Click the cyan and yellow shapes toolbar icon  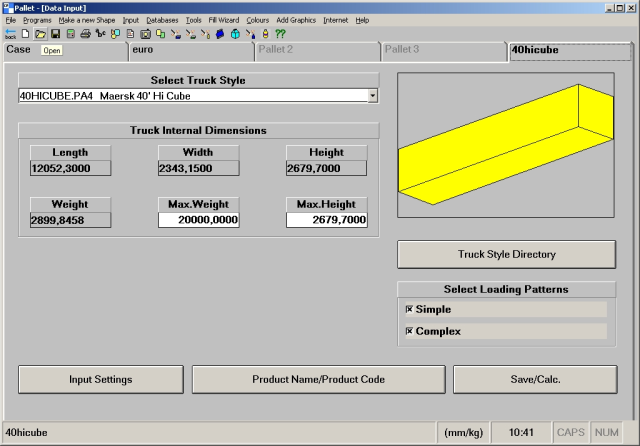pos(116,34)
